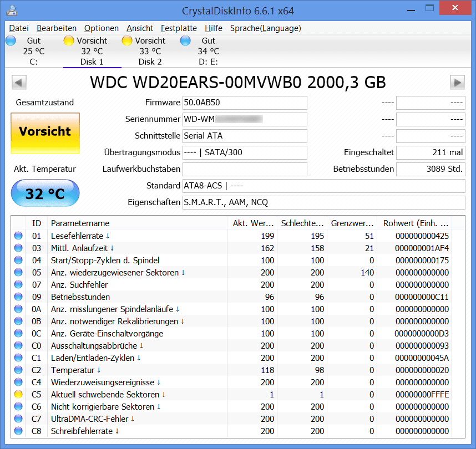
Task: Click yellow status orb for Disk 2
Action: pyautogui.click(x=127, y=40)
